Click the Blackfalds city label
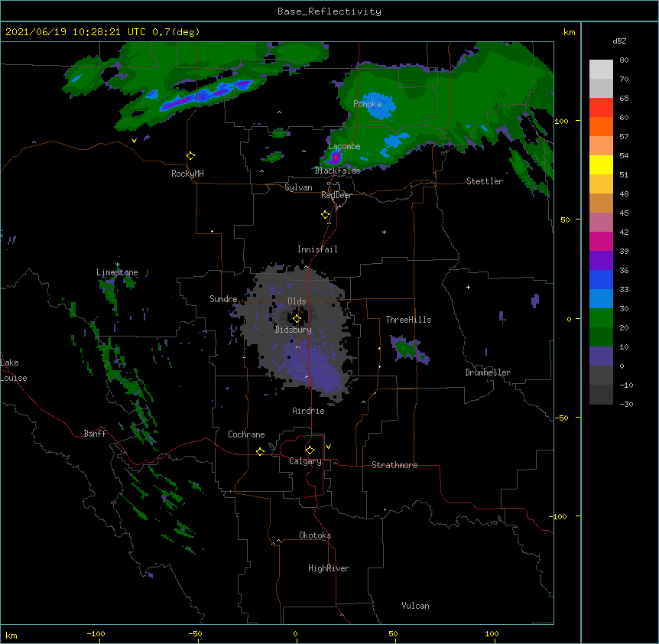 click(x=337, y=171)
